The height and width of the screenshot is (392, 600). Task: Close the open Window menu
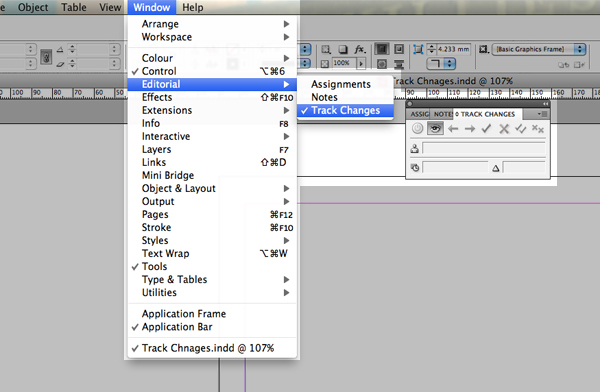tap(152, 7)
